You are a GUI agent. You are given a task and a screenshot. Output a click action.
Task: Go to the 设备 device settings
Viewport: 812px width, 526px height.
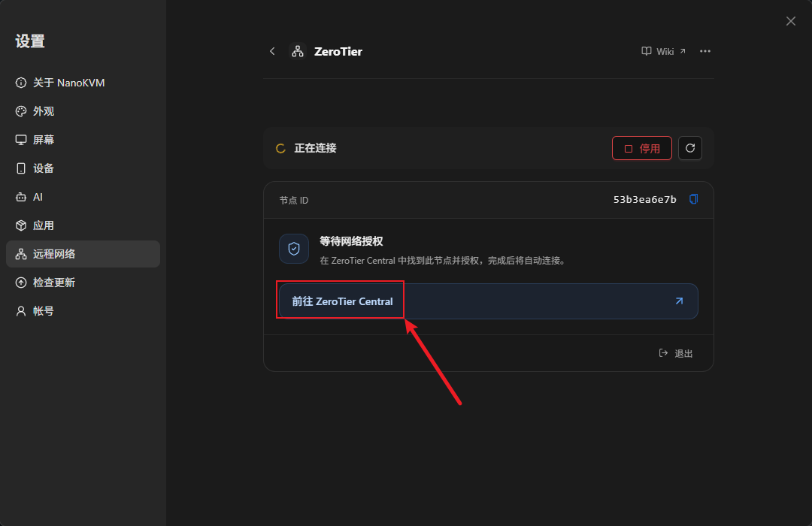pyautogui.click(x=83, y=168)
